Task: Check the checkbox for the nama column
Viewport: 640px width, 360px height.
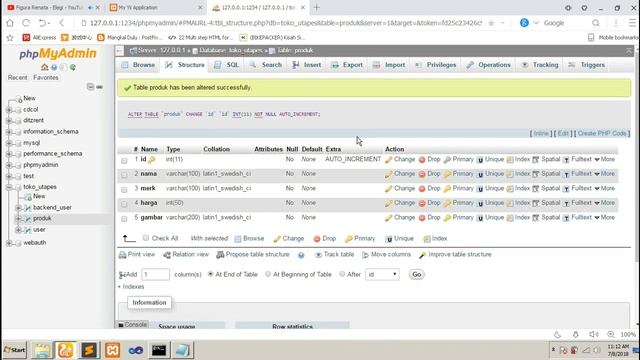Action: pos(124,175)
